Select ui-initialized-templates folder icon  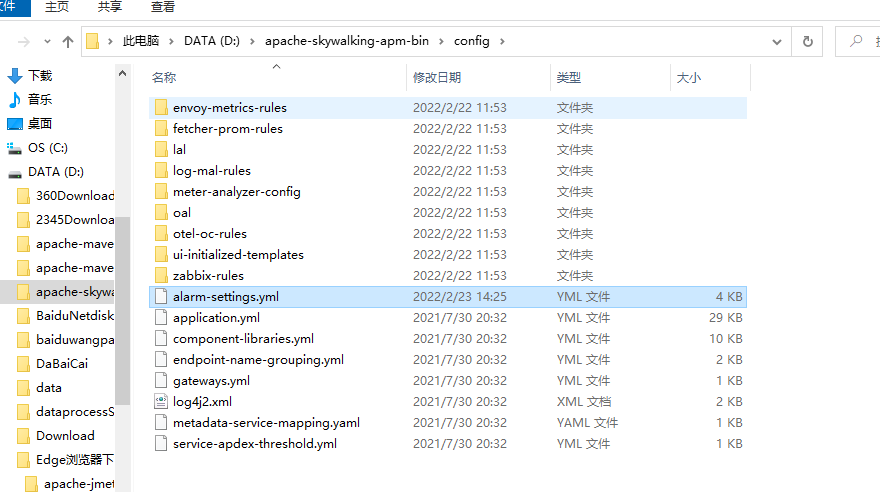pos(161,255)
